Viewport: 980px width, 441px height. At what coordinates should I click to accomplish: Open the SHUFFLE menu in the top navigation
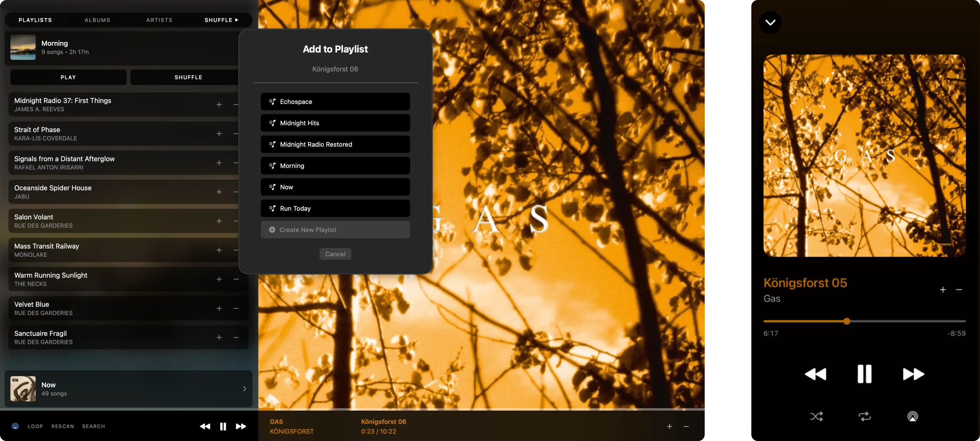[221, 20]
